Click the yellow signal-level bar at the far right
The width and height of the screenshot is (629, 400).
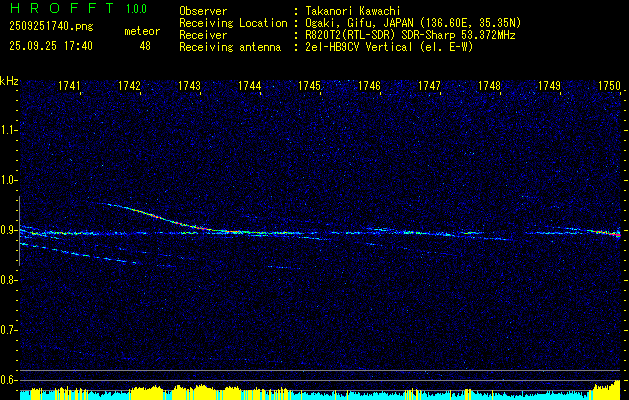[607, 390]
